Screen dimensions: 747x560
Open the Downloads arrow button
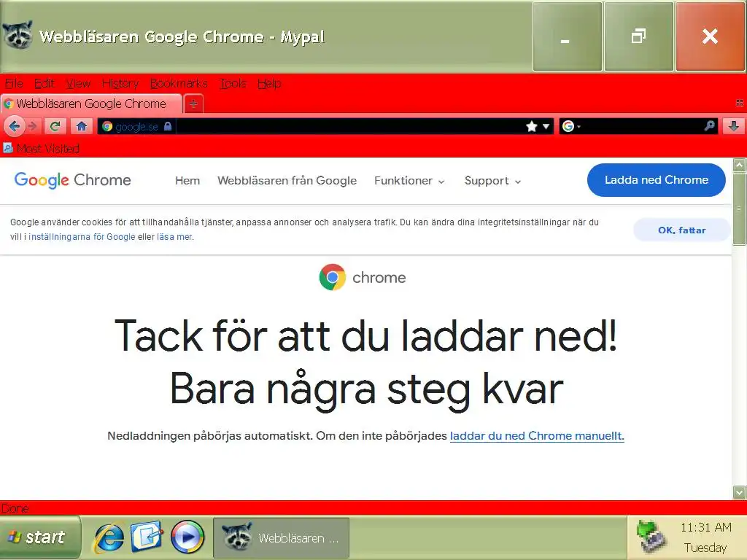click(734, 126)
